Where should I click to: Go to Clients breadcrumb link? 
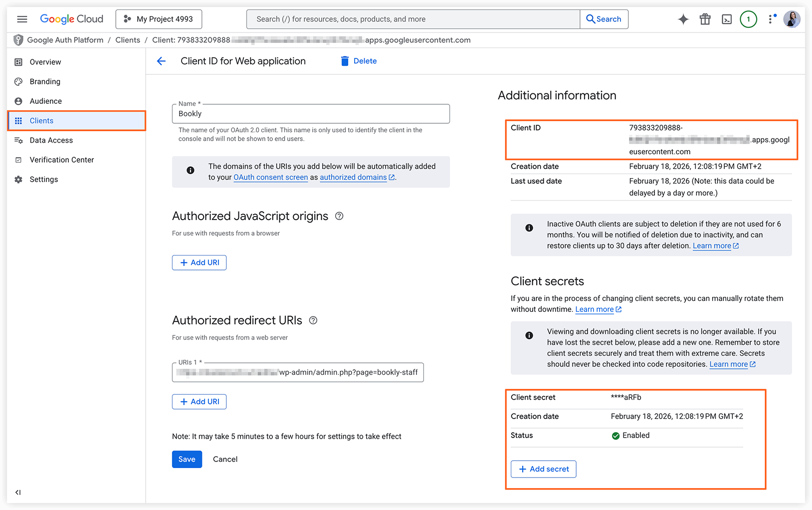pyautogui.click(x=128, y=40)
